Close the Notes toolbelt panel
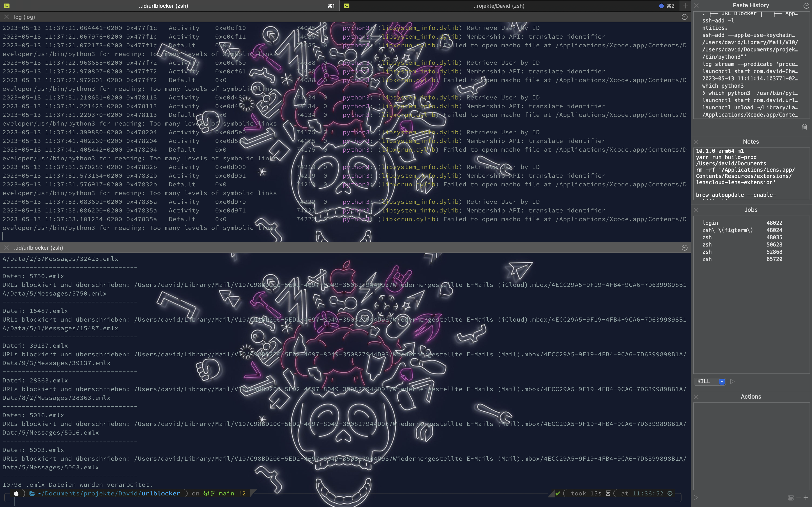 [696, 142]
